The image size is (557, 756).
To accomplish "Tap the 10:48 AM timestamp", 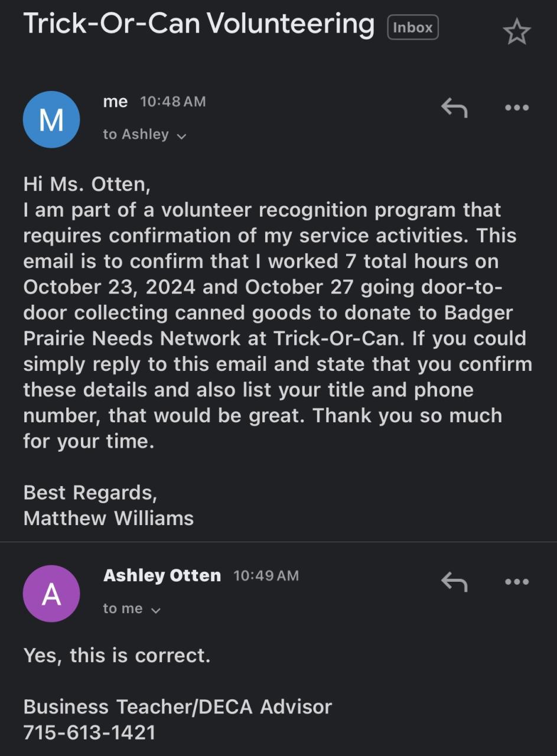I will tap(173, 102).
